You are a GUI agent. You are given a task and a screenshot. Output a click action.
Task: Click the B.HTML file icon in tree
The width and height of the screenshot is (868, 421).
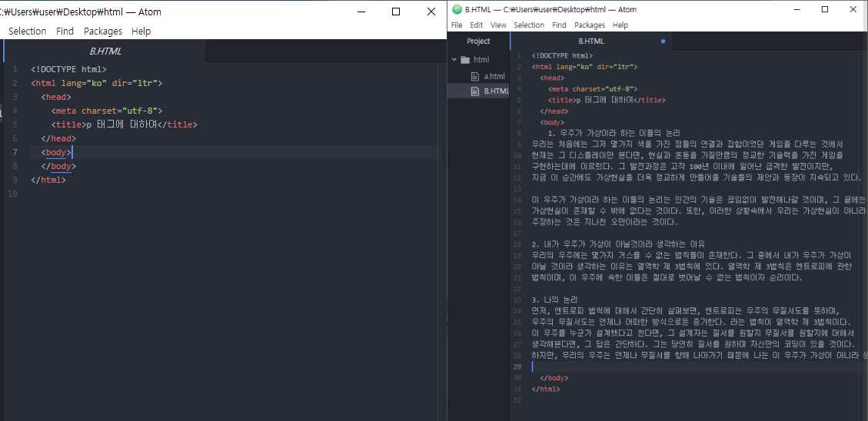pos(474,91)
